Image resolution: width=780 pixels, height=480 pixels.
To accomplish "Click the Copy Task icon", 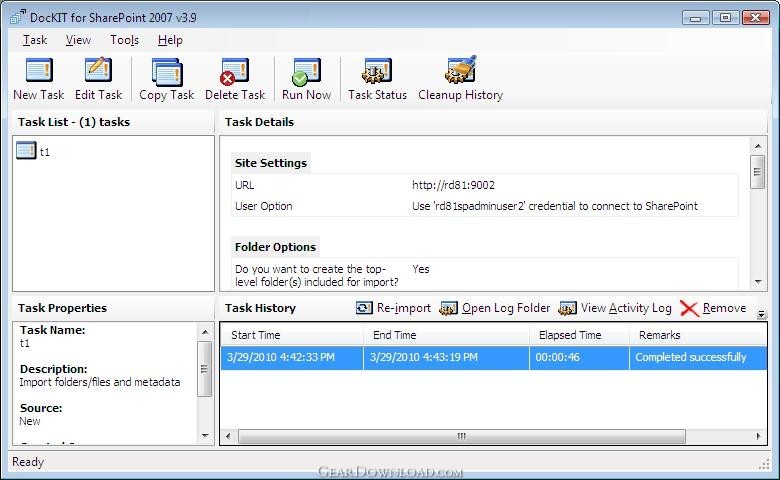I will point(167,72).
